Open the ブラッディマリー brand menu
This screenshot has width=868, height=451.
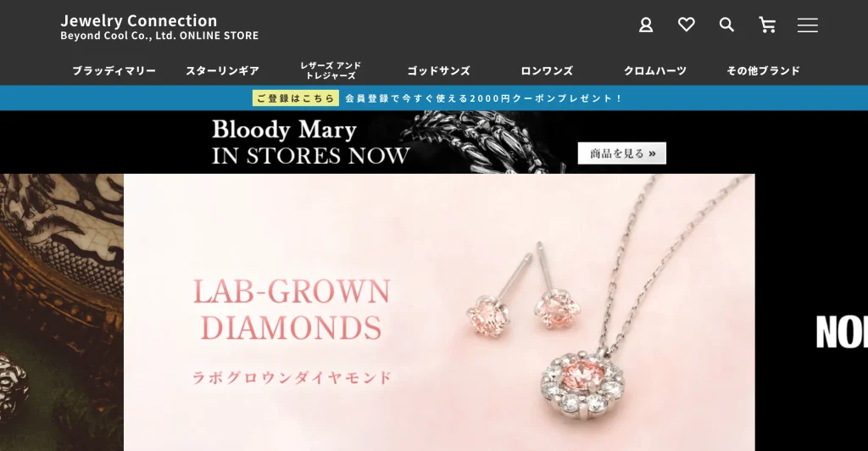[x=114, y=71]
